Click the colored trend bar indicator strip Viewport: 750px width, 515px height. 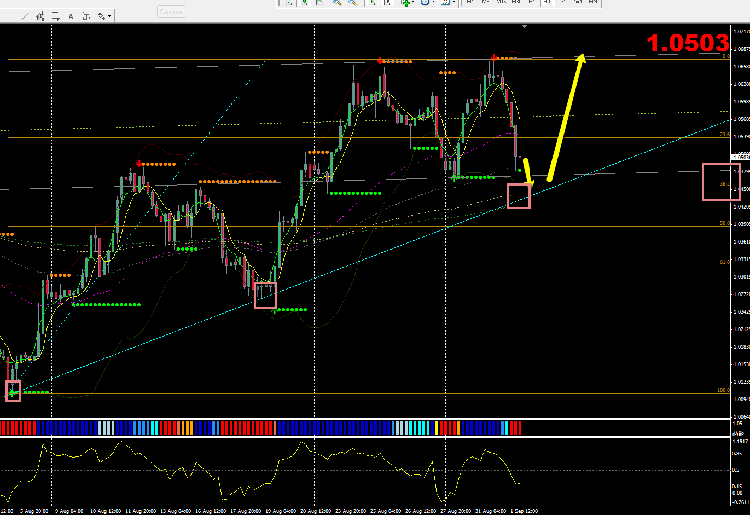coord(261,427)
